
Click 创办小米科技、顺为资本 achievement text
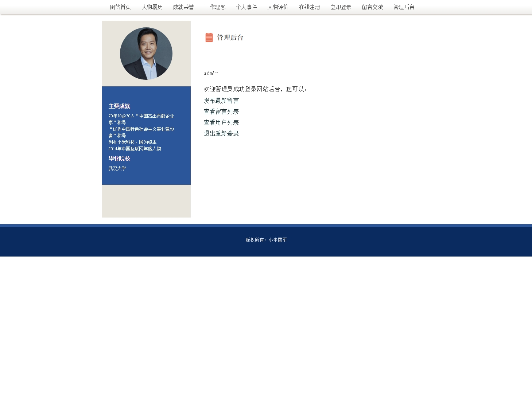(x=132, y=142)
